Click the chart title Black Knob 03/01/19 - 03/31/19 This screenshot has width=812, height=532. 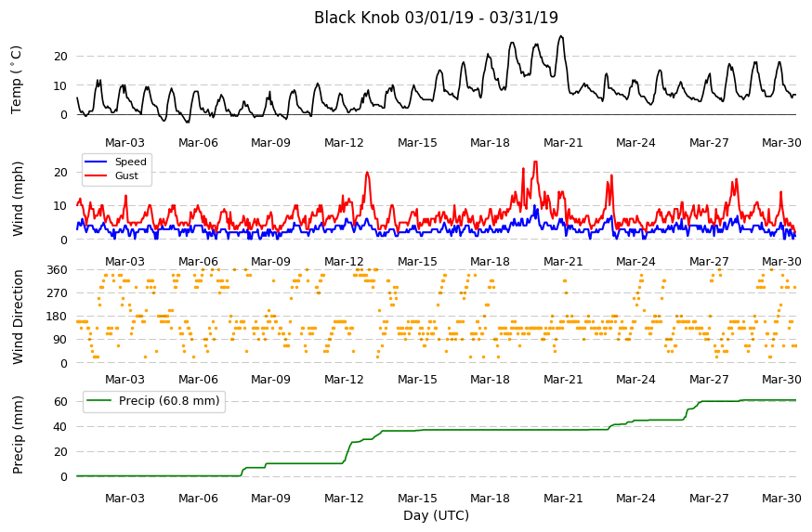[x=436, y=18]
